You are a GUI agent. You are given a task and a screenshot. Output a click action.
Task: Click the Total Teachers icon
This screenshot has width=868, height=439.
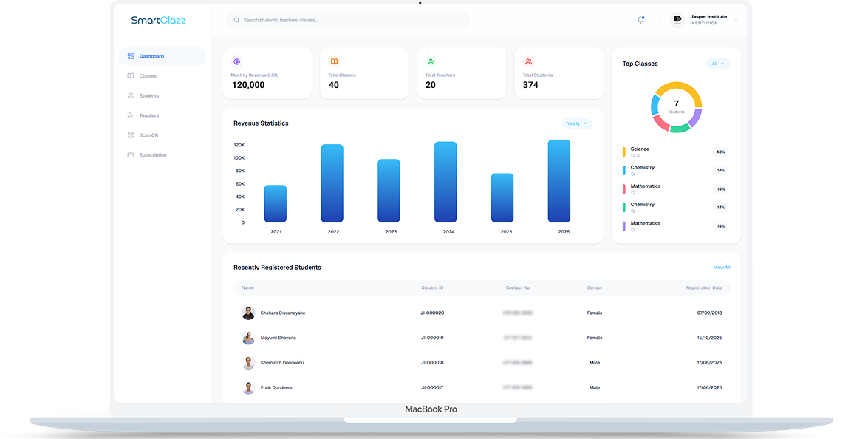431,61
